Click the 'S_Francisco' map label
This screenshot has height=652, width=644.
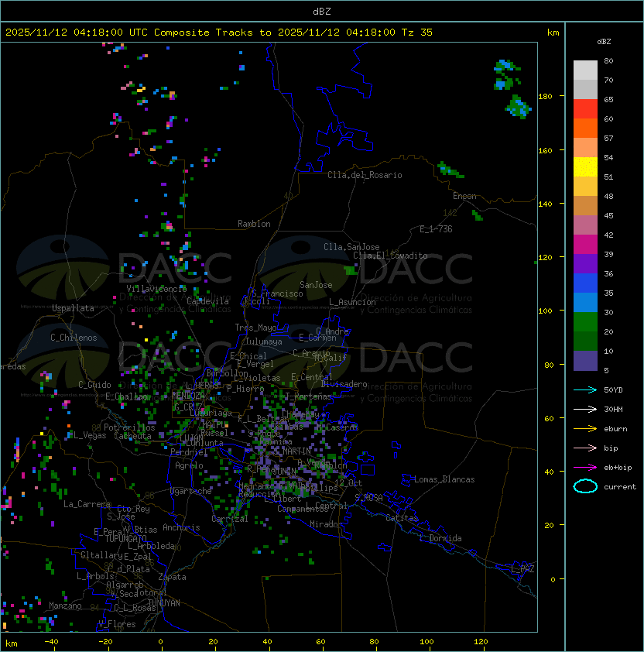point(277,293)
